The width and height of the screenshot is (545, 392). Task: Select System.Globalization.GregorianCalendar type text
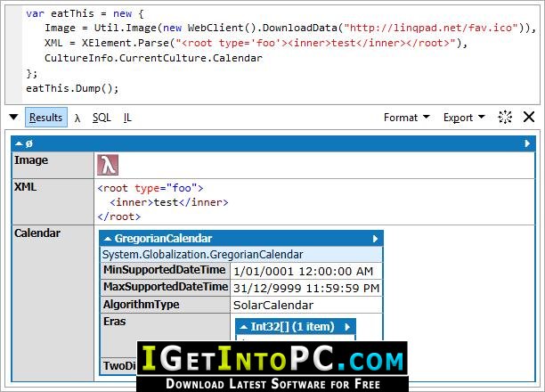point(202,255)
